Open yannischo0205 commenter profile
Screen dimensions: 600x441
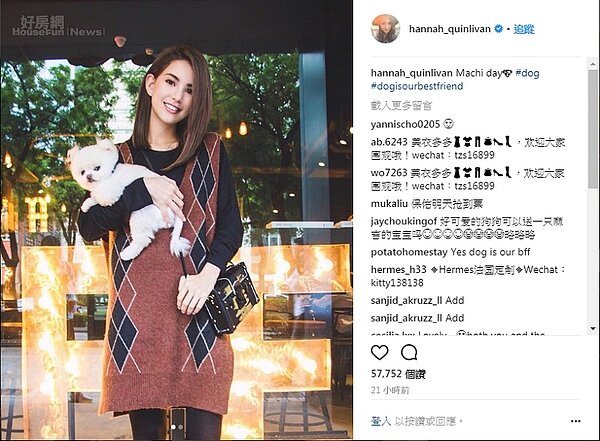point(405,124)
